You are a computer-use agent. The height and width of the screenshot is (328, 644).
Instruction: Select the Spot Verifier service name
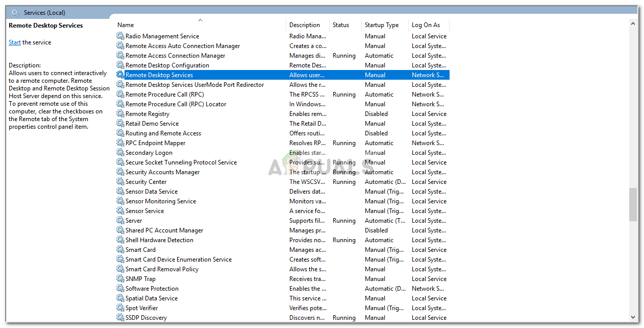point(142,308)
